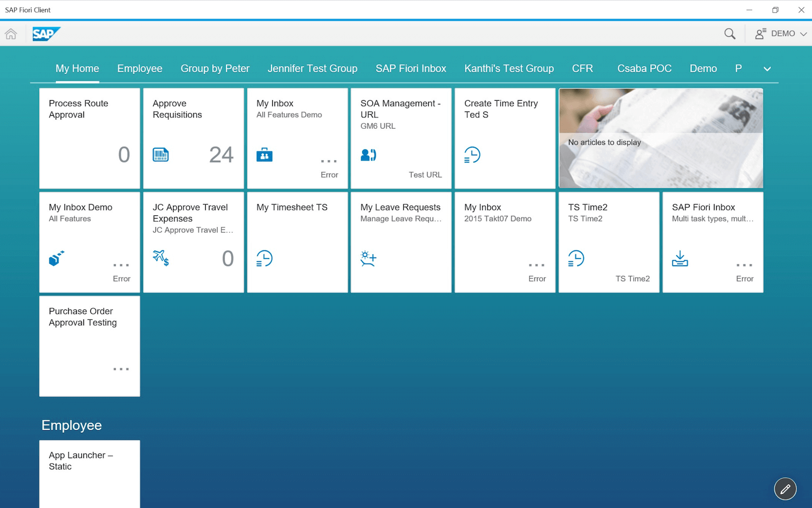
Task: Click the news tile showing No articles to display
Action: pyautogui.click(x=660, y=138)
